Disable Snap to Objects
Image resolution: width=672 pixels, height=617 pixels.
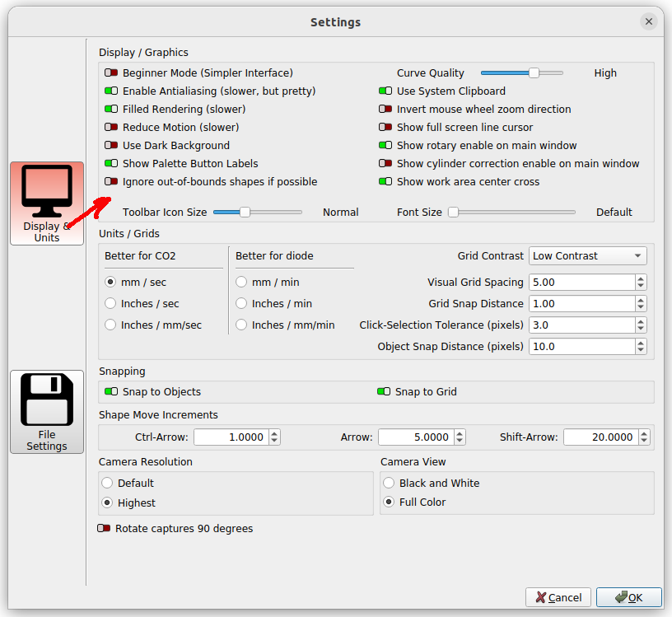click(x=110, y=391)
